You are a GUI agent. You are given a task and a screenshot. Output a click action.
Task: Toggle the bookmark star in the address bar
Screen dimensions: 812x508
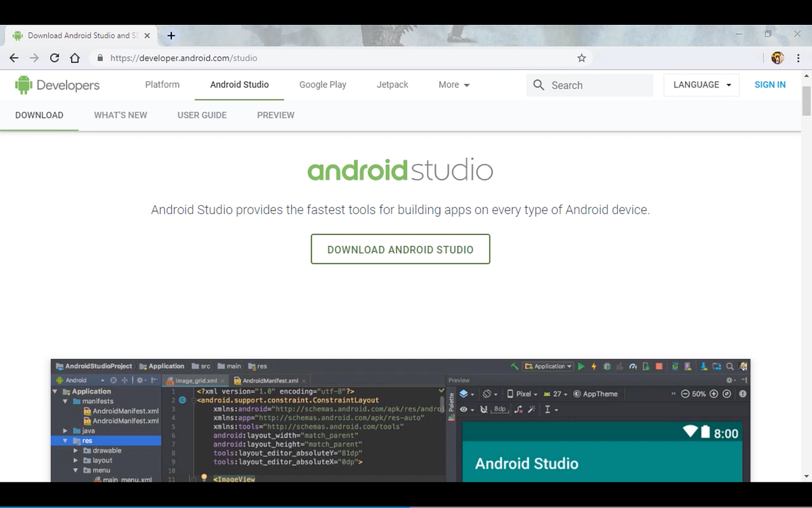(x=581, y=58)
